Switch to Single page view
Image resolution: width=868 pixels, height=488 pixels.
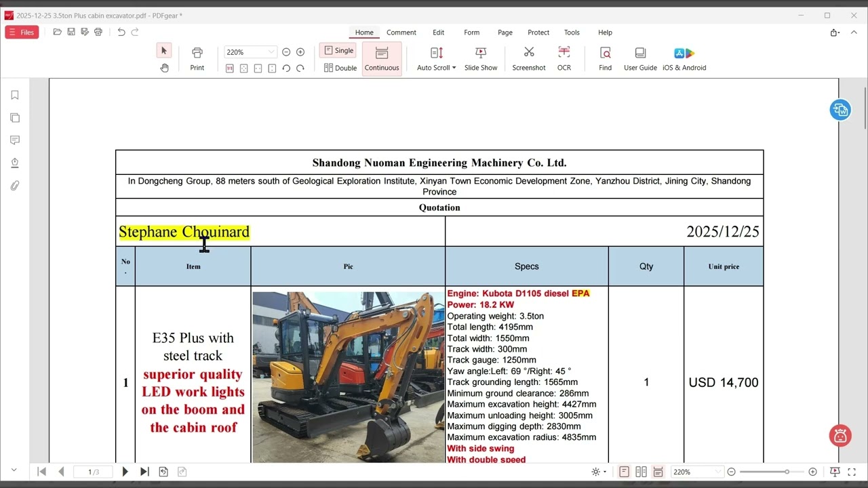pyautogui.click(x=338, y=51)
